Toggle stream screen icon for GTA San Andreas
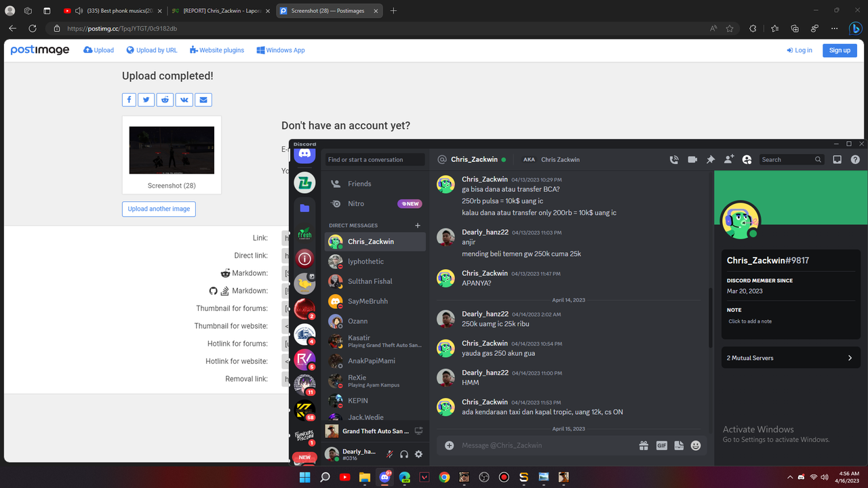 click(418, 431)
